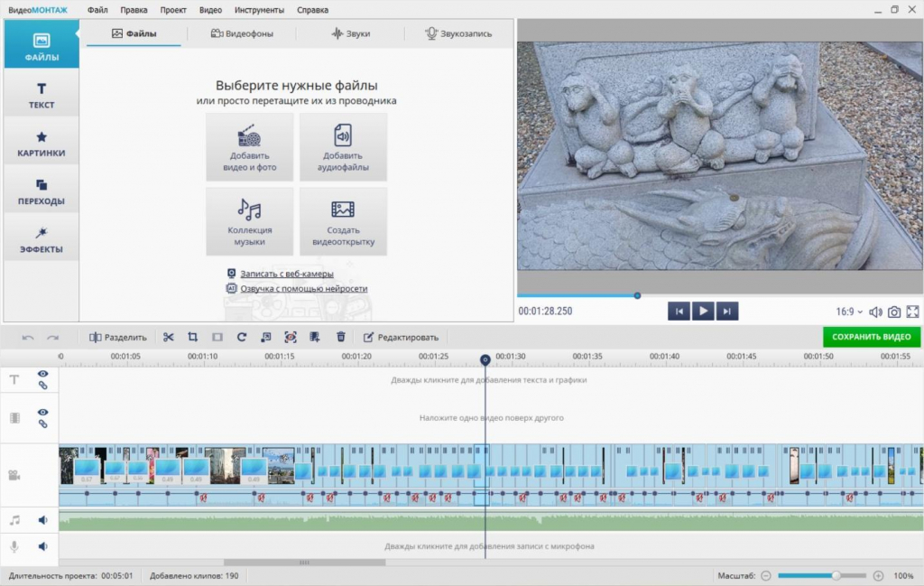Click the preview volume speaker icon
Viewport: 924px width, 586px height.
coord(874,312)
